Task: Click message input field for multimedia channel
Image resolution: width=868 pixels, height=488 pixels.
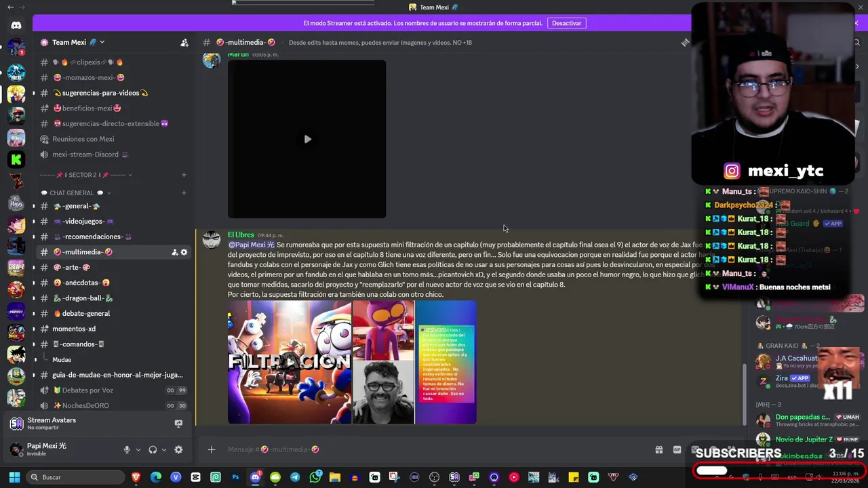Action: coord(434,449)
